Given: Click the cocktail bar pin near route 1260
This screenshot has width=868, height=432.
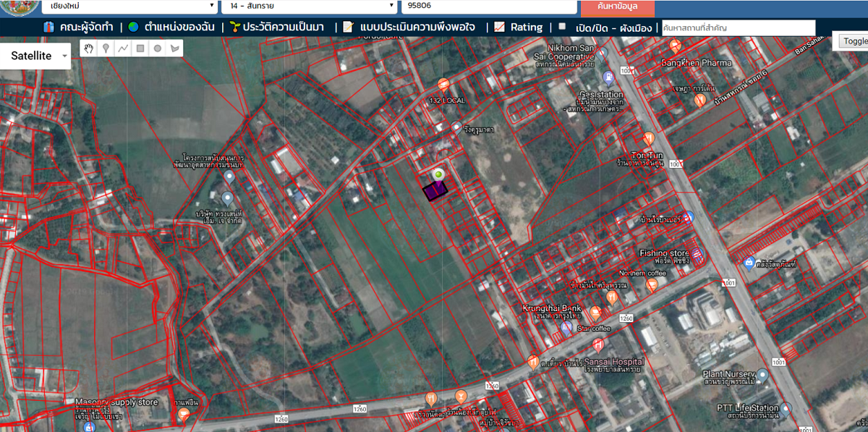Looking at the screenshot, I should click(x=461, y=397).
